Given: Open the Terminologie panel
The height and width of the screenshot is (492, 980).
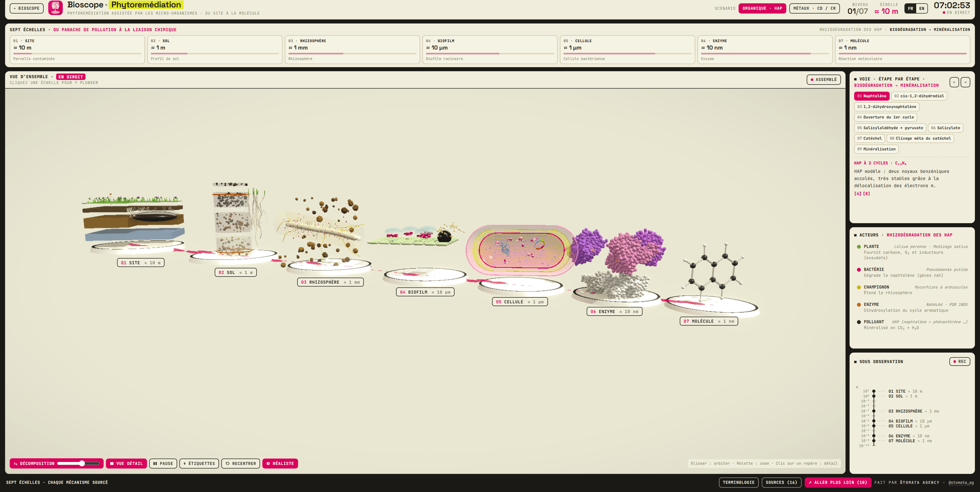Looking at the screenshot, I should coord(738,483).
